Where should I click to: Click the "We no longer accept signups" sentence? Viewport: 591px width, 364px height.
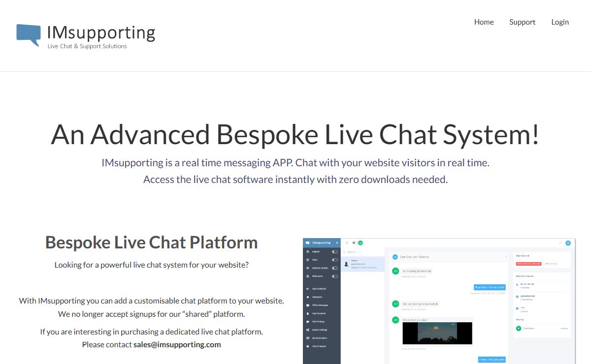click(152, 314)
